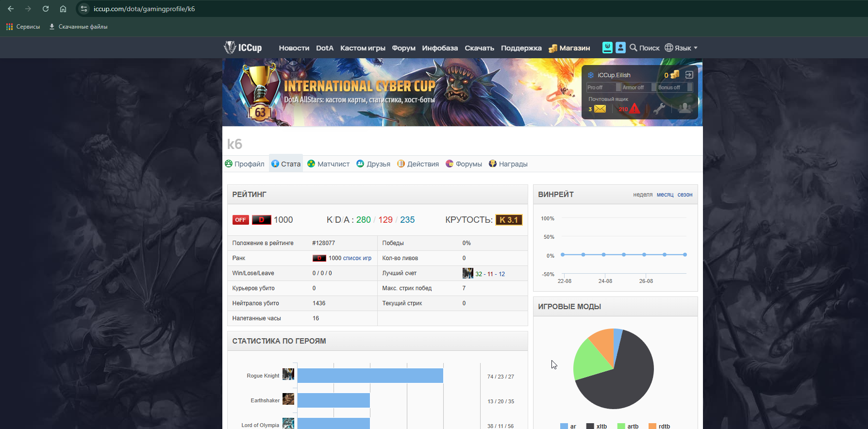
Task: Open the Поддержка menu item
Action: [x=521, y=48]
